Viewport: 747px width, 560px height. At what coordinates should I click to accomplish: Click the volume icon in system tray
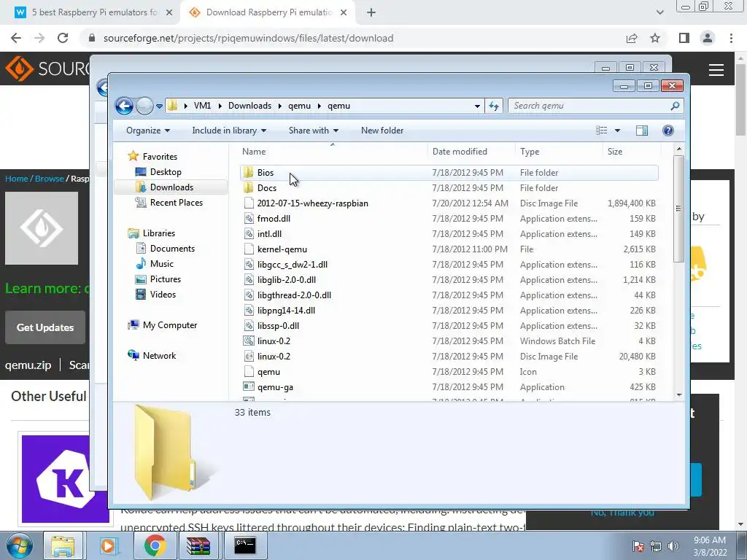coord(673,546)
